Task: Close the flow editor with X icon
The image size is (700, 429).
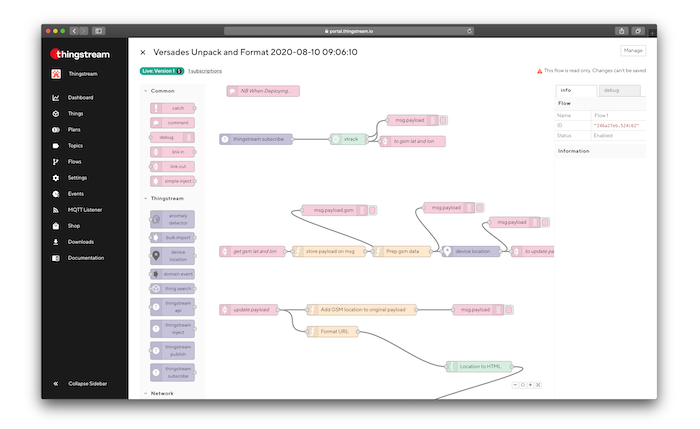Action: pyautogui.click(x=143, y=52)
